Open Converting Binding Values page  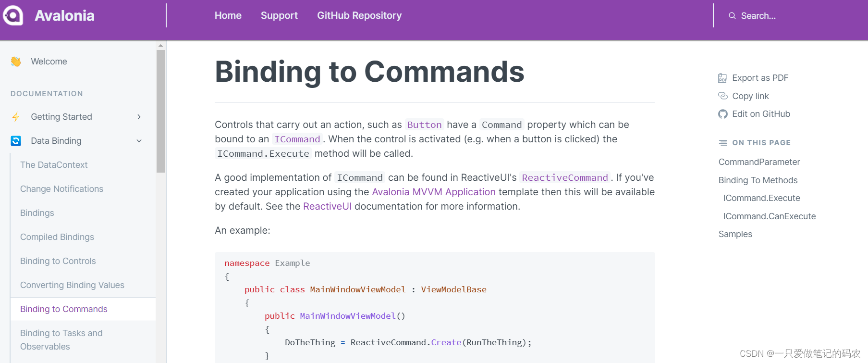(x=72, y=285)
